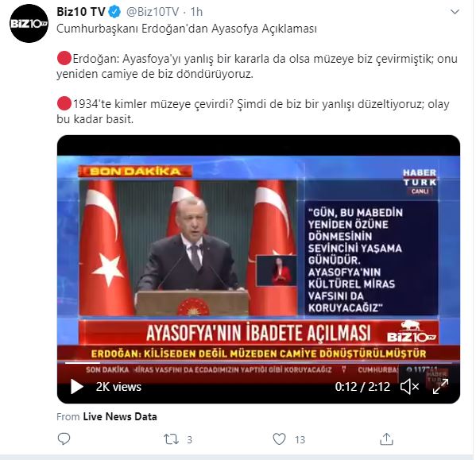Open the 1h timestamp link
This screenshot has width=476, height=460.
coord(196,12)
